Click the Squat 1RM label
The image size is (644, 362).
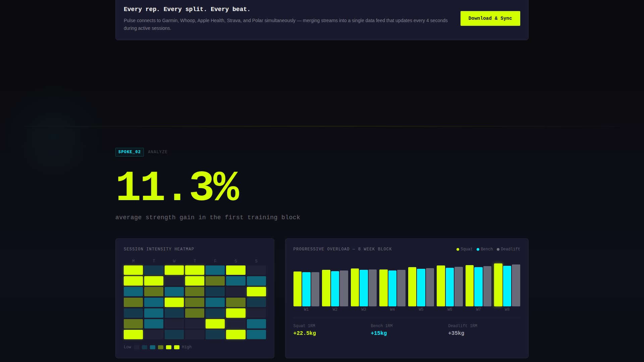tap(304, 326)
